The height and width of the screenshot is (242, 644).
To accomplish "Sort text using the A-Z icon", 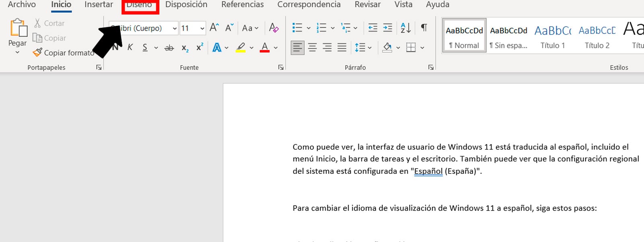I will coord(405,28).
